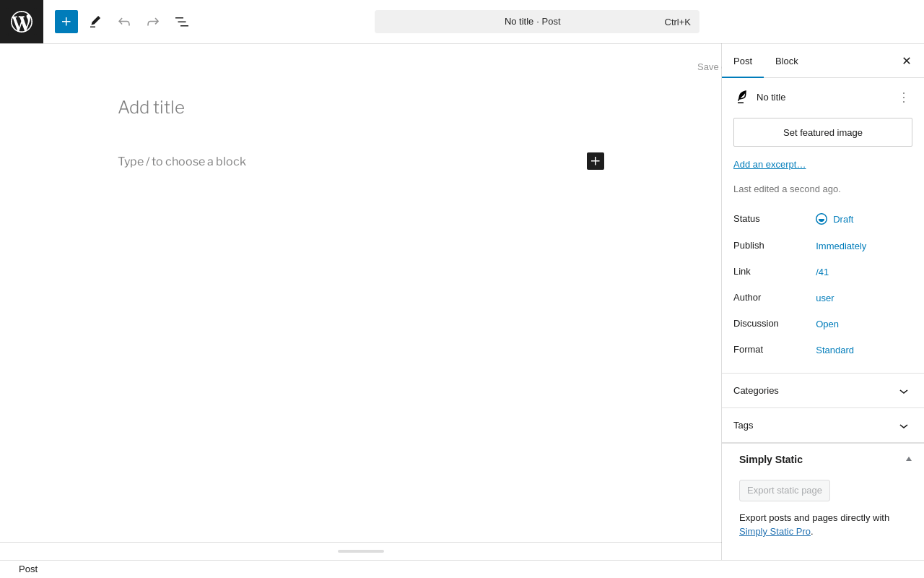Expand the Tags panel

[823, 426]
